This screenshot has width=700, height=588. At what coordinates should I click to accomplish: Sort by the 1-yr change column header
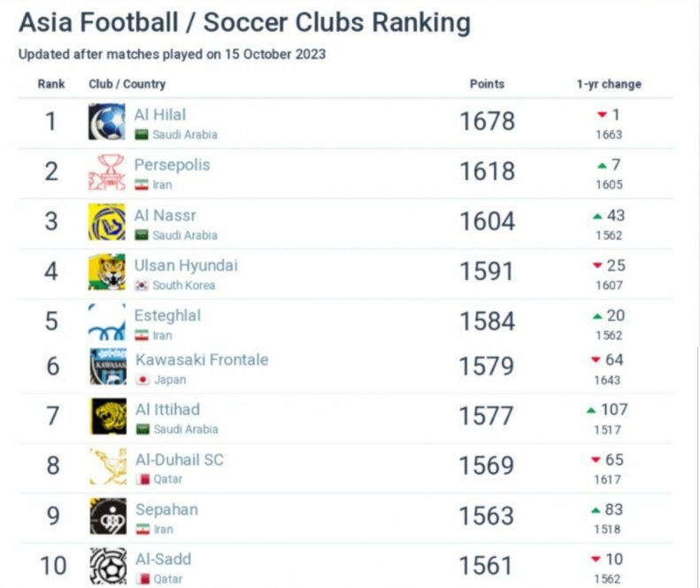coord(609,84)
